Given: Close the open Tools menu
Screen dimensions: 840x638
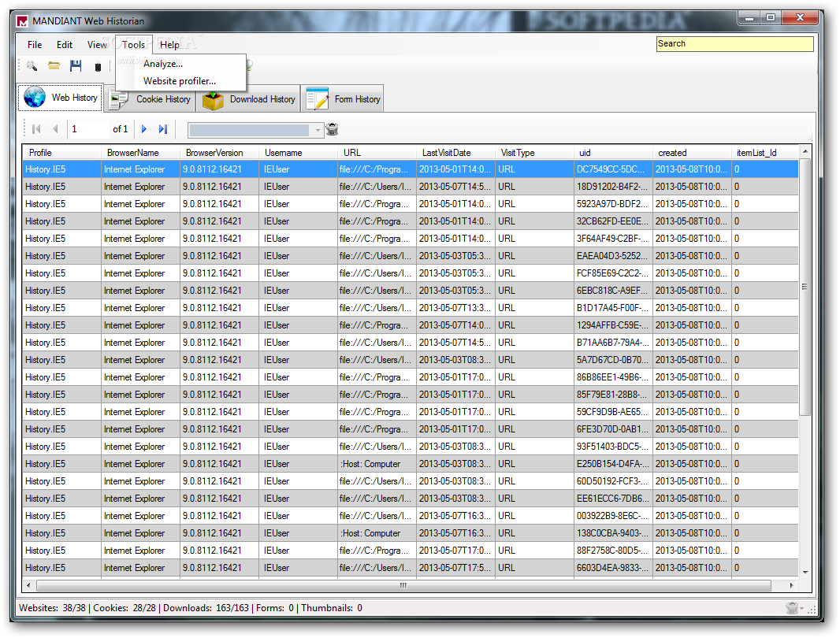Looking at the screenshot, I should click(133, 44).
